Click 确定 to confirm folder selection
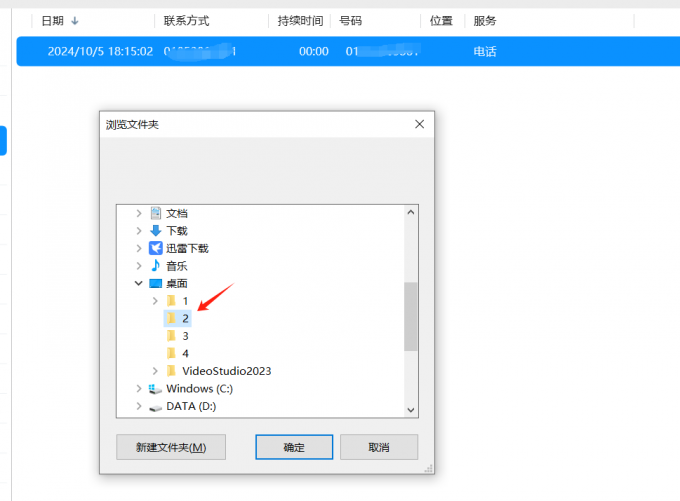 pos(294,447)
